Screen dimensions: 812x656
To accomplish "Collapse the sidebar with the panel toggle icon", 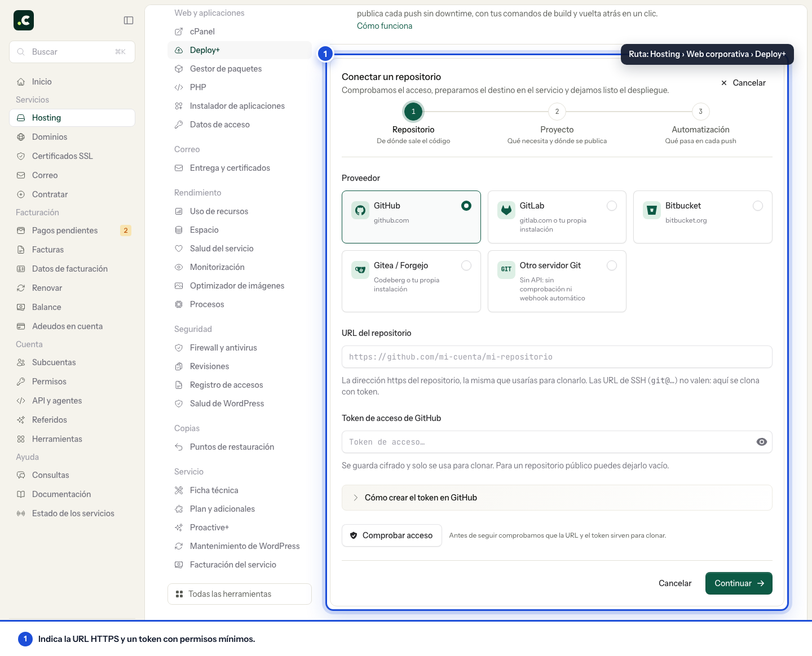I will point(129,20).
